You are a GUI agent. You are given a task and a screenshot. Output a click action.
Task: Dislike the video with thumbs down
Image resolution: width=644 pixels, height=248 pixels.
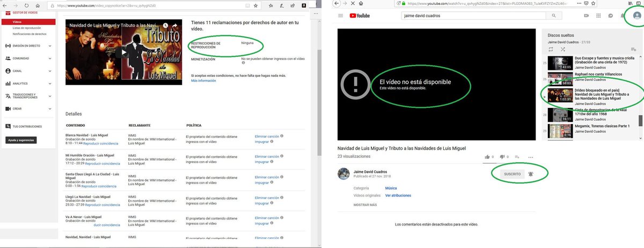[502, 157]
